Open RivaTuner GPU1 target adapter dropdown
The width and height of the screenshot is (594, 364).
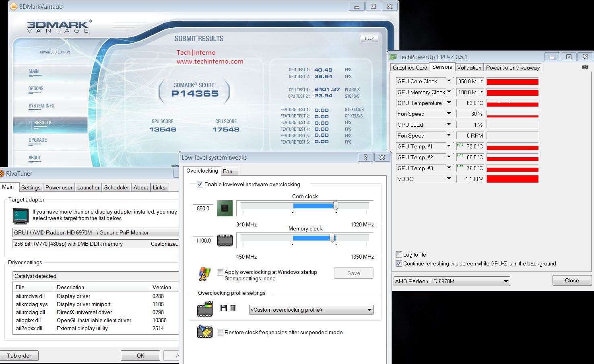coord(96,232)
